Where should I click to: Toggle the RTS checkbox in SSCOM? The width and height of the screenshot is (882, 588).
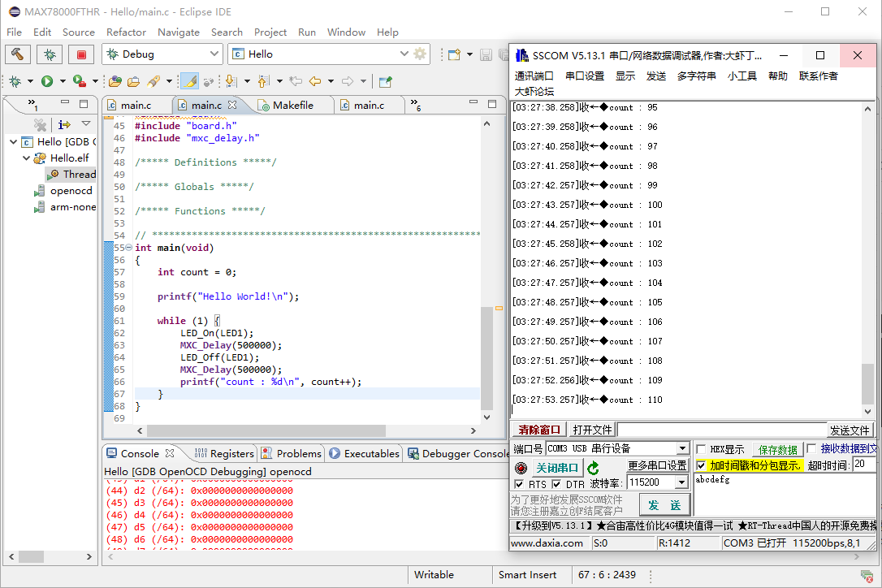[x=519, y=484]
